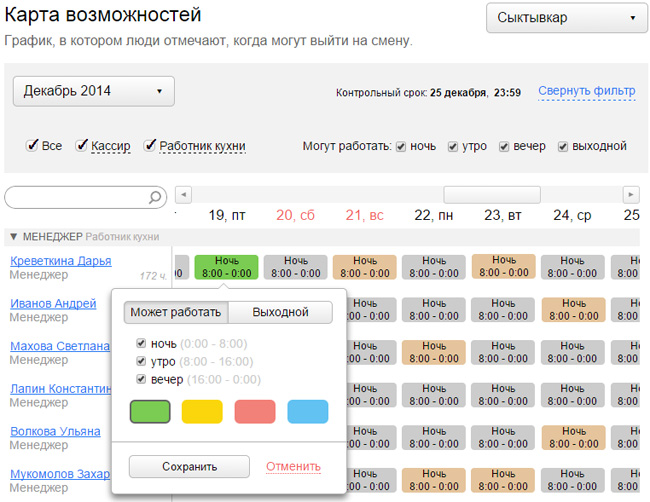Open the Сыктывкар city dropdown

567,18
